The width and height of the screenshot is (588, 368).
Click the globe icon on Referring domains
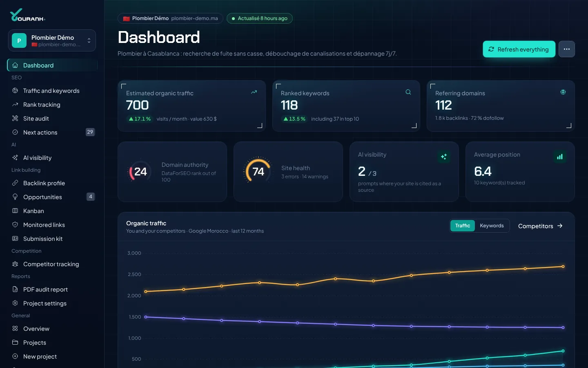click(563, 92)
